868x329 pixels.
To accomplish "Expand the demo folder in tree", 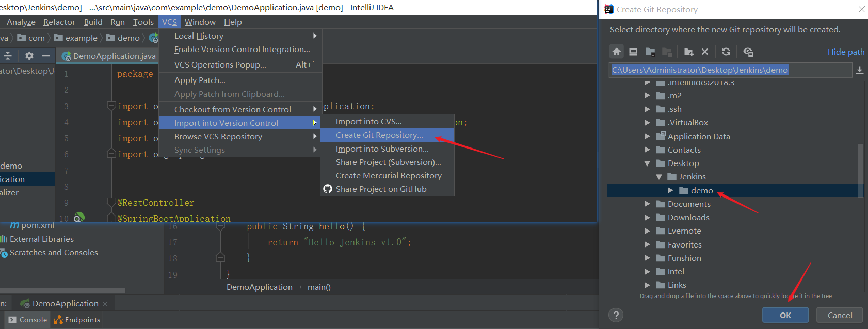I will tap(670, 190).
